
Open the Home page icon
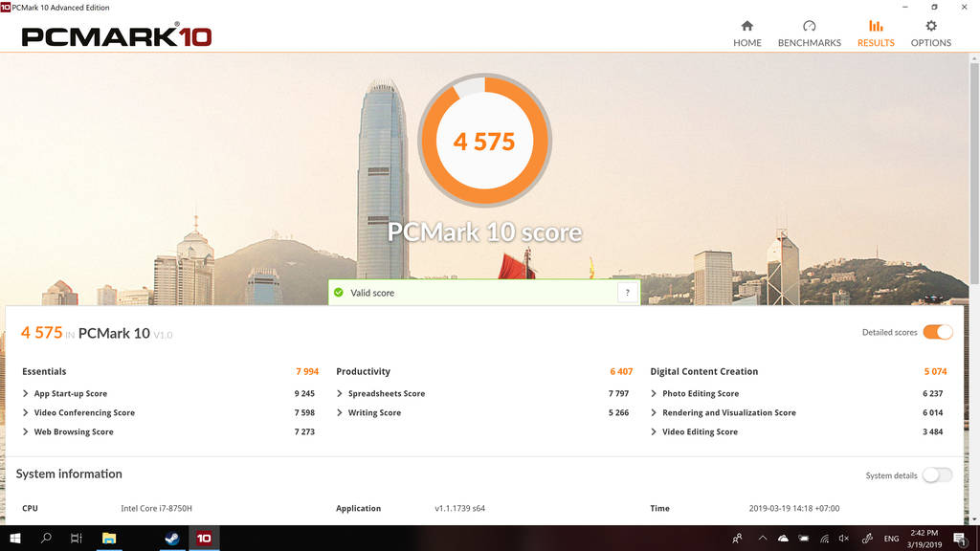pyautogui.click(x=746, y=26)
